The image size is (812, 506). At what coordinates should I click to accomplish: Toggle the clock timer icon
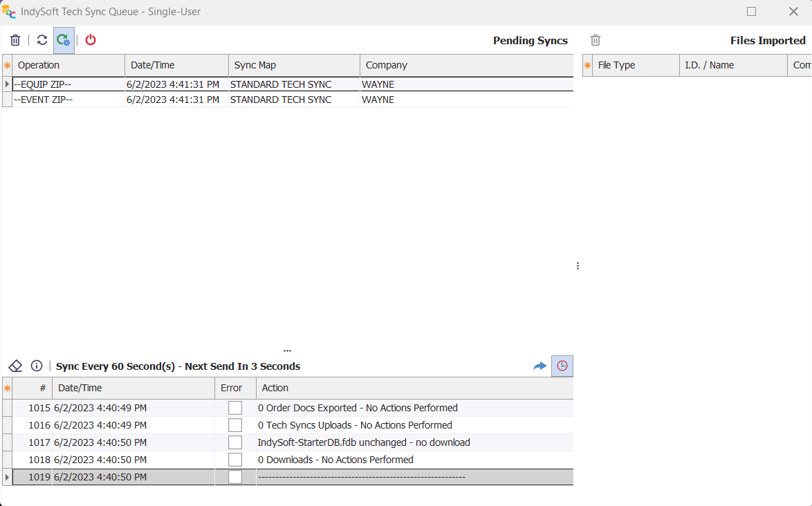point(562,366)
